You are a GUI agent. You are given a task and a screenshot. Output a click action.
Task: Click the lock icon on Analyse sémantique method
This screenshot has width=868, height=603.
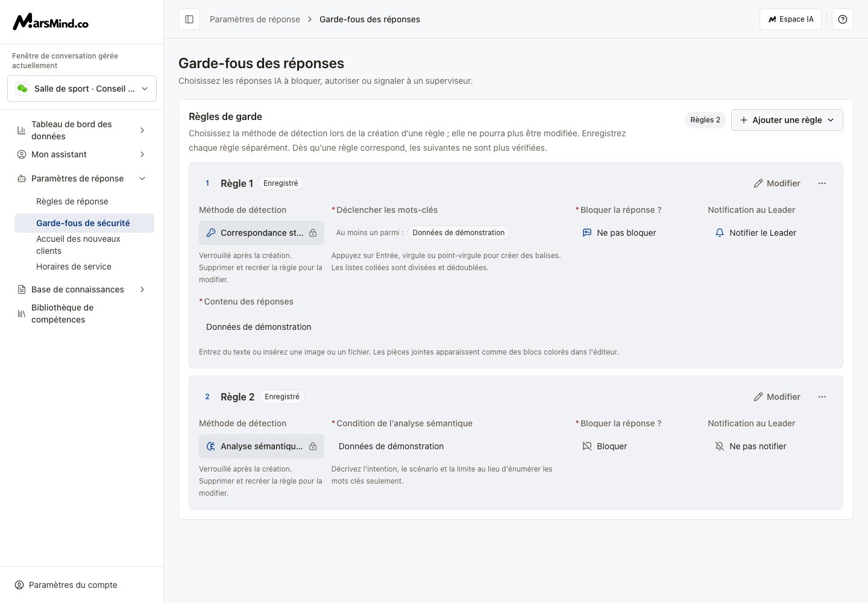click(313, 446)
